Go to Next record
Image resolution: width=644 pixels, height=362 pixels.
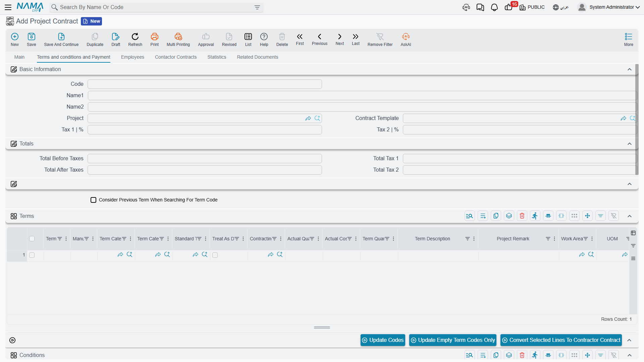(x=340, y=39)
